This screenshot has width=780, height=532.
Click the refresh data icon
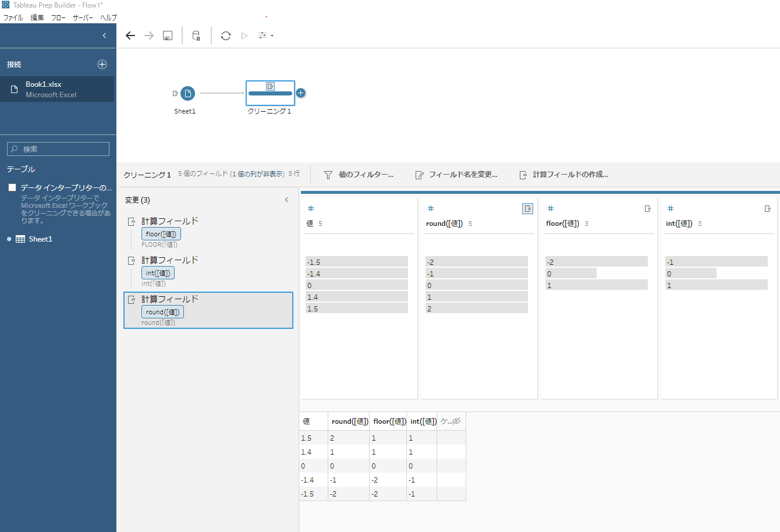(226, 36)
